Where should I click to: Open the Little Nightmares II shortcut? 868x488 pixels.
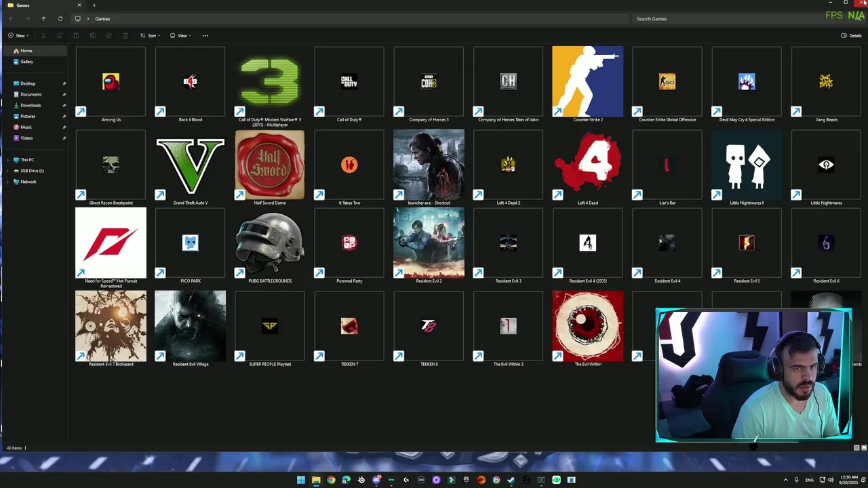tap(747, 167)
